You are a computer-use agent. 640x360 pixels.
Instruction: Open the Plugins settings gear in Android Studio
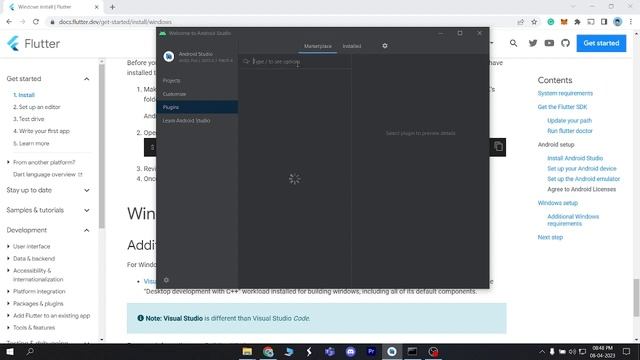click(x=384, y=46)
